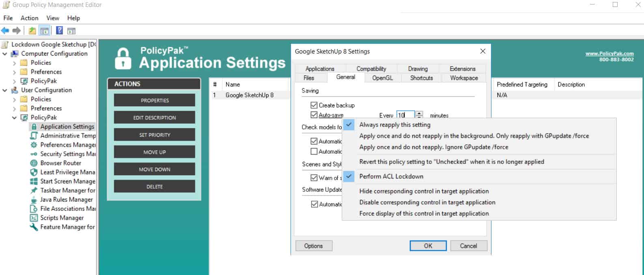Click the MOVE UP button
Screen dimensions: 644x275
pos(155,152)
